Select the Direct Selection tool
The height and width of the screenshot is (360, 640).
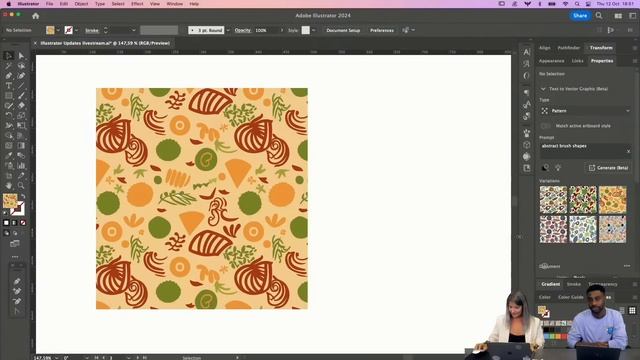pos(21,56)
